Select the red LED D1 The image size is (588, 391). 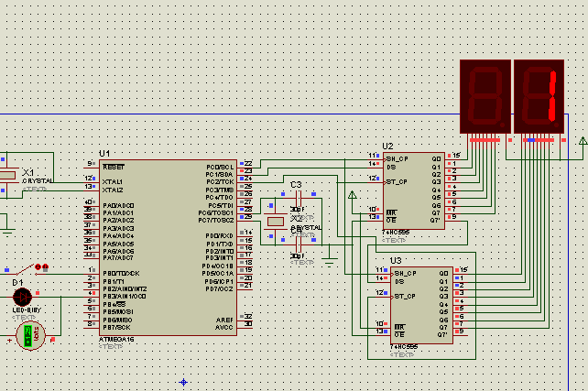pyautogui.click(x=20, y=297)
